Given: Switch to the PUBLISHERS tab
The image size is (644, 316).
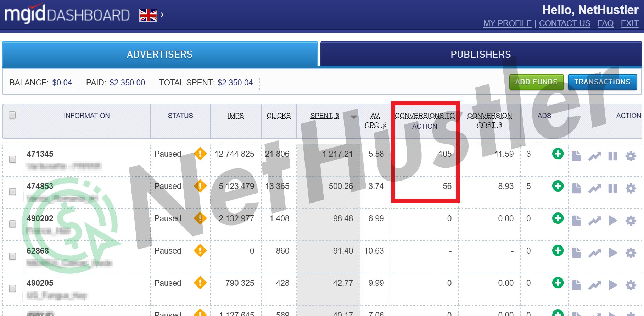Looking at the screenshot, I should (x=481, y=54).
